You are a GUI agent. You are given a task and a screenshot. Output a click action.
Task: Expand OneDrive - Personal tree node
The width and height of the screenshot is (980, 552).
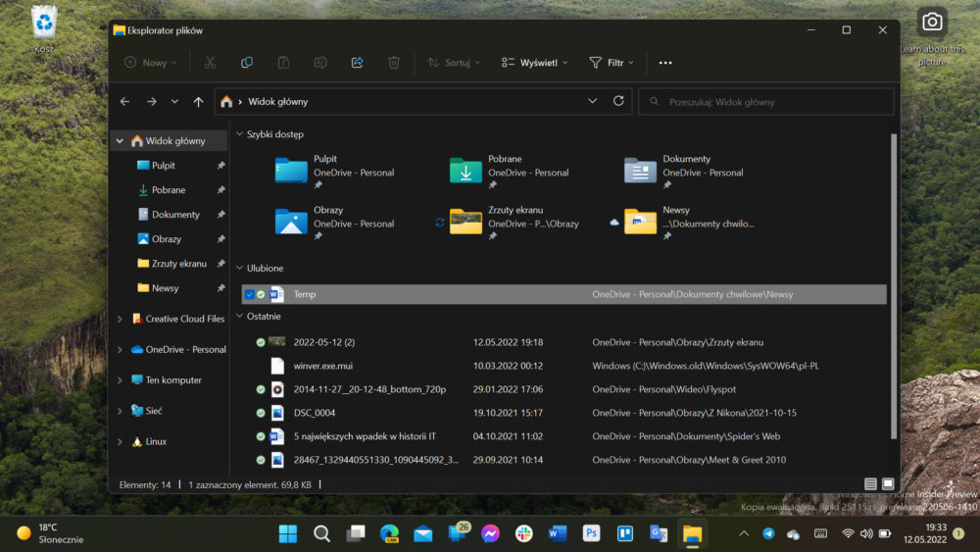(x=120, y=349)
